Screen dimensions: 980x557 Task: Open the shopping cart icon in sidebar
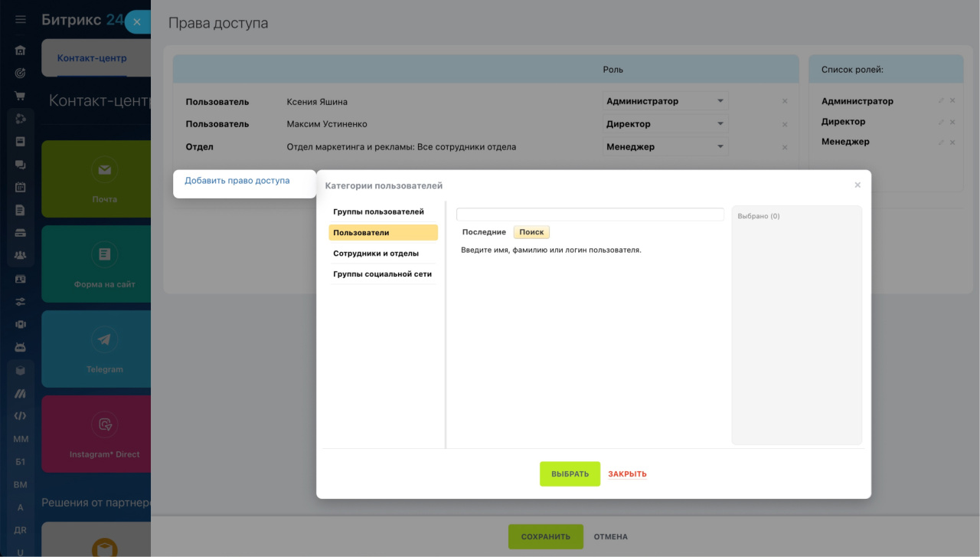point(21,96)
